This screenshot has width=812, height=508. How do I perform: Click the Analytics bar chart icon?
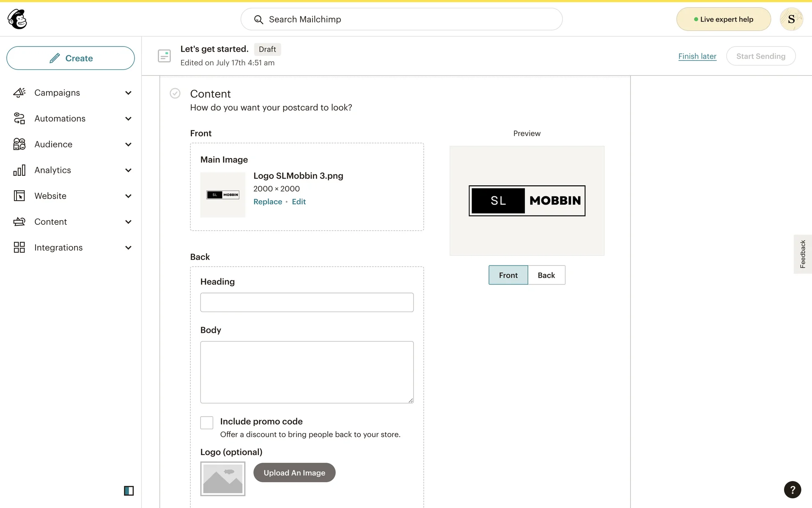click(19, 170)
